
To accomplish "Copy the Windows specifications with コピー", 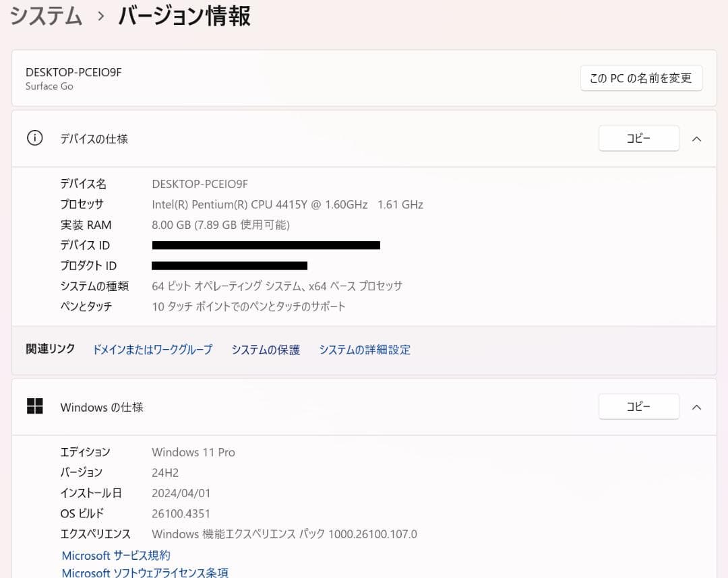I will (638, 406).
